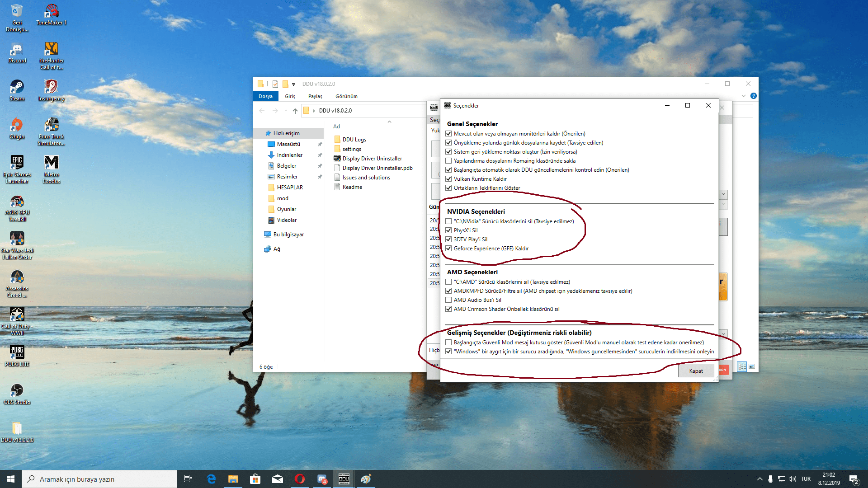Open the Dosya tab in Explorer
868x488 pixels.
tap(265, 96)
